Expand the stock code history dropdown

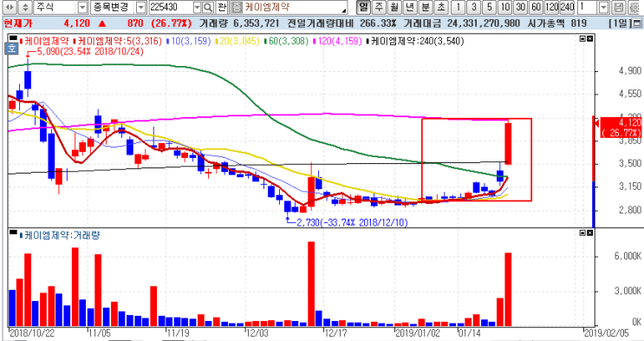tap(197, 7)
